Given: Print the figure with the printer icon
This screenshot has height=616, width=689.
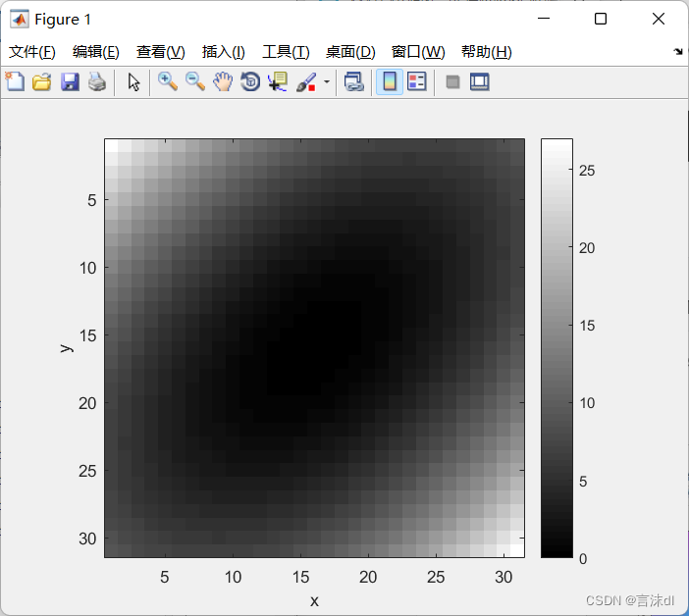Looking at the screenshot, I should click(x=96, y=82).
